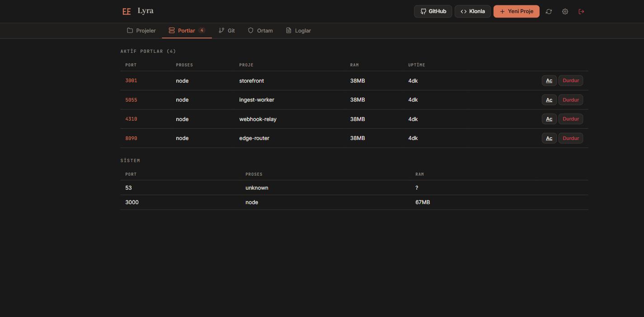The image size is (644, 317).
Task: Open settings via the gear icon
Action: coord(565,11)
